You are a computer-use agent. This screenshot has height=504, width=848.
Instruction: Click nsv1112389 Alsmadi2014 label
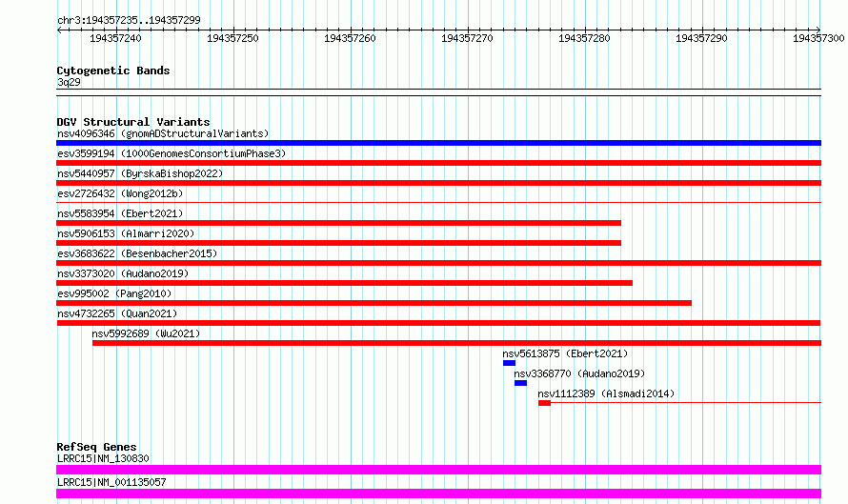(606, 393)
